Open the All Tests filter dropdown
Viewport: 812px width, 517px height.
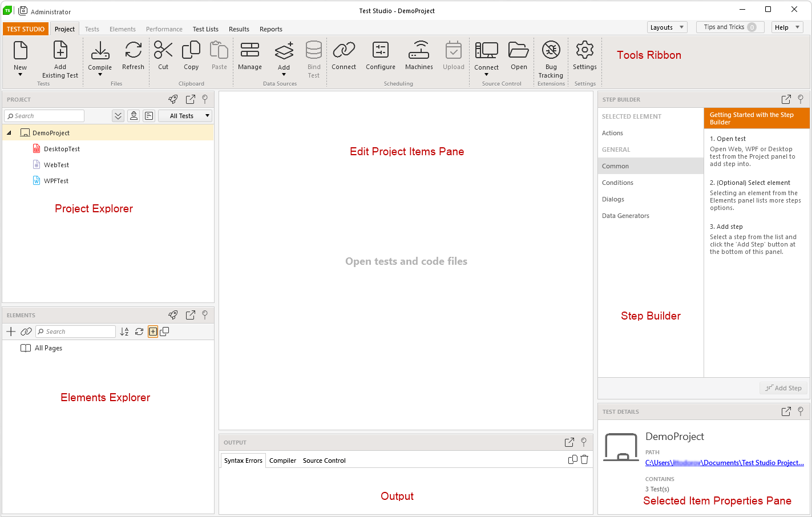pyautogui.click(x=185, y=116)
